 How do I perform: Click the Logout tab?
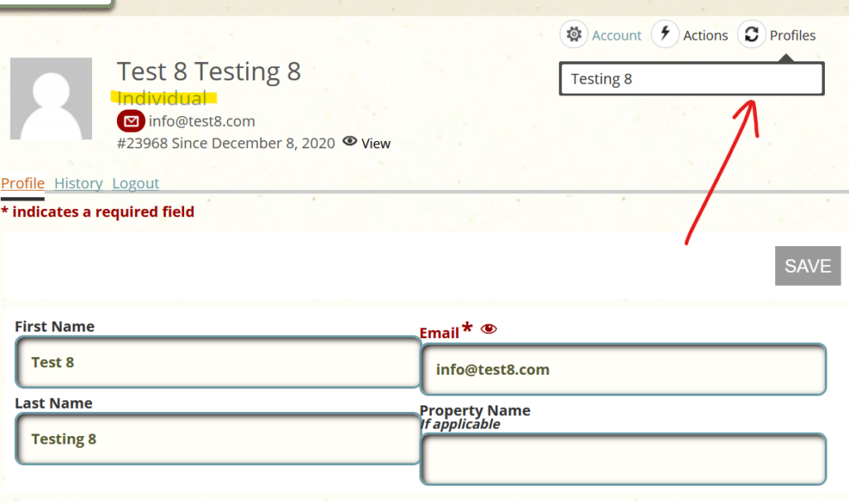[135, 183]
